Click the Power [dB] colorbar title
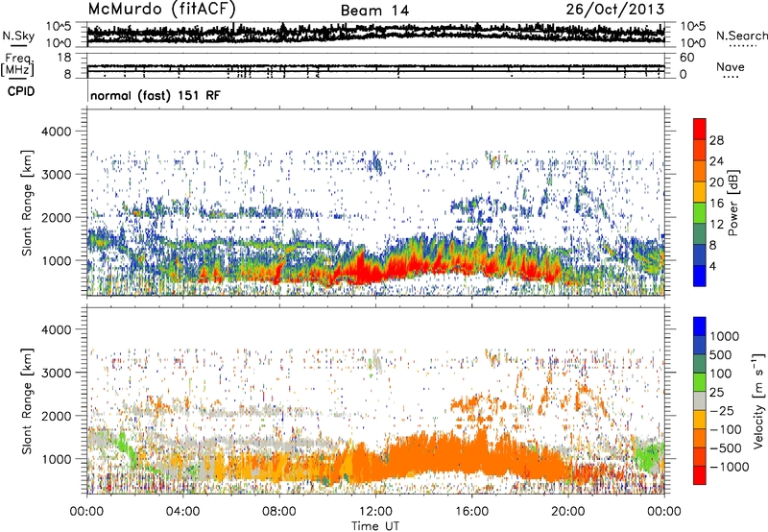 733,203
